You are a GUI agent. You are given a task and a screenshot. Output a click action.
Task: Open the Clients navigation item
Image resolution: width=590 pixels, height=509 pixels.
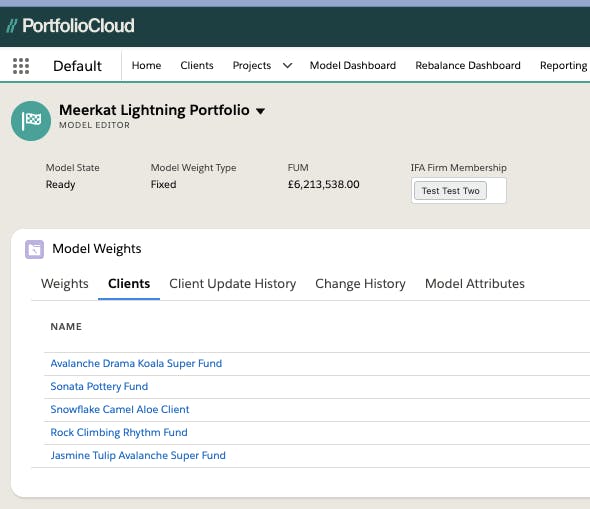click(x=197, y=65)
